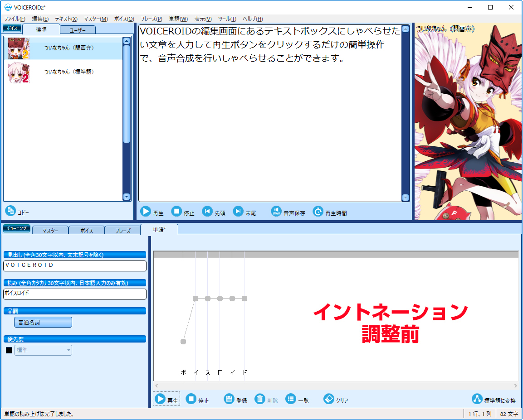Open the テキスト(X) menu
The image size is (523, 420).
pyautogui.click(x=66, y=19)
